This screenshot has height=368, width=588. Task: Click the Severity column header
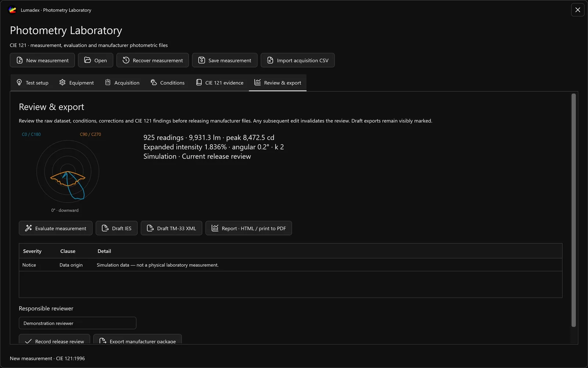click(32, 251)
